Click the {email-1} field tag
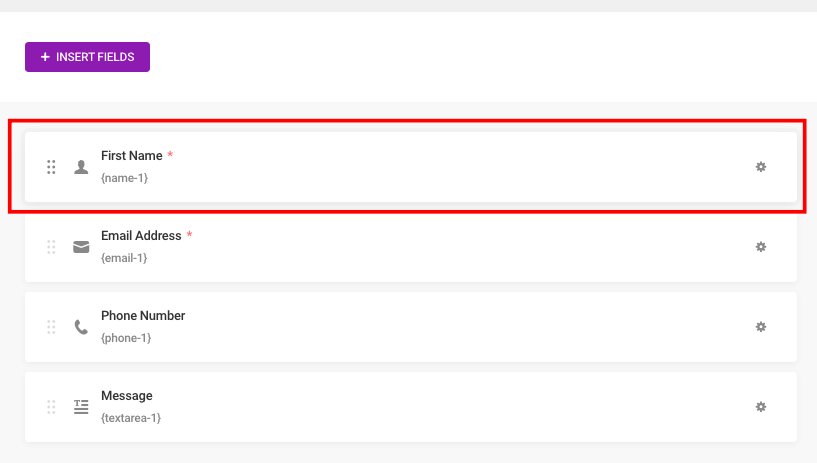 pos(124,258)
